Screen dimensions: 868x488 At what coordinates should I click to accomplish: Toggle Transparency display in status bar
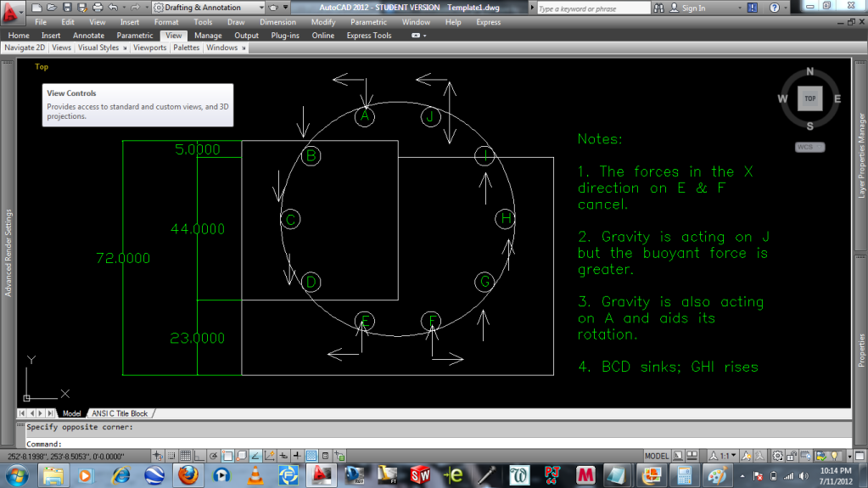[x=311, y=456]
